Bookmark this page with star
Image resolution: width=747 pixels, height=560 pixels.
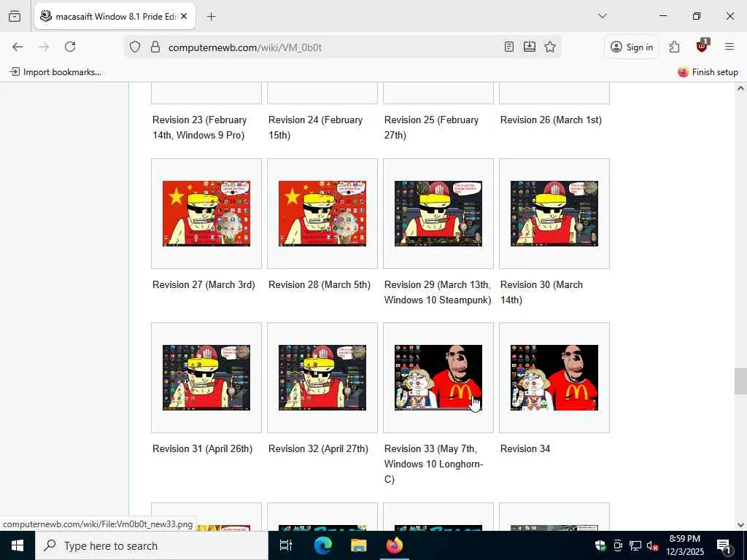point(550,47)
